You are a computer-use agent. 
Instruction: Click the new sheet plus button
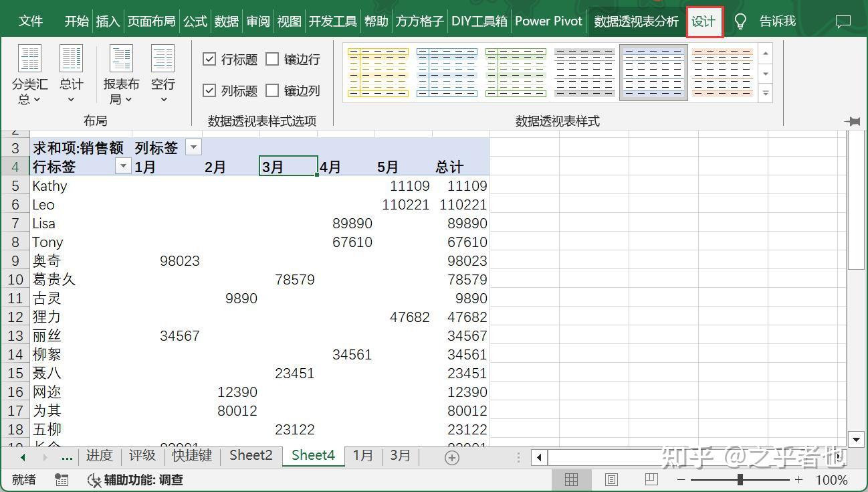pos(451,456)
